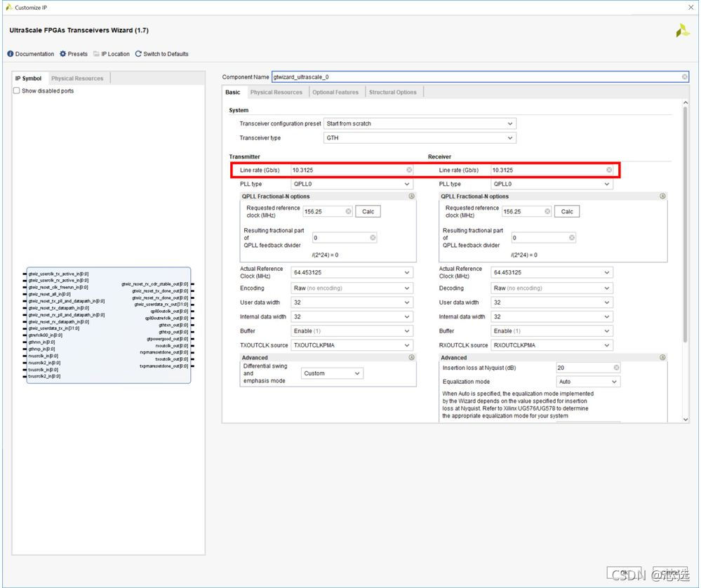Click transmitter Calc button
The height and width of the screenshot is (588, 701).
click(x=368, y=211)
